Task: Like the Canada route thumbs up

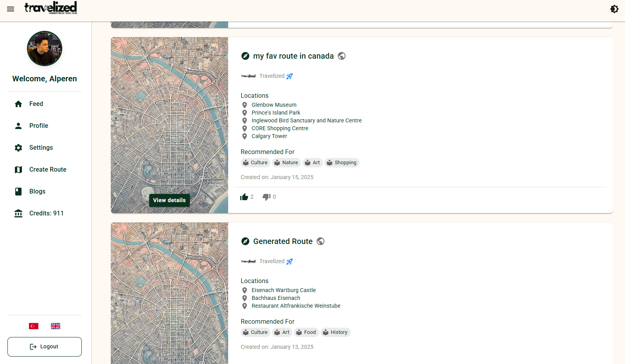Action: click(244, 197)
